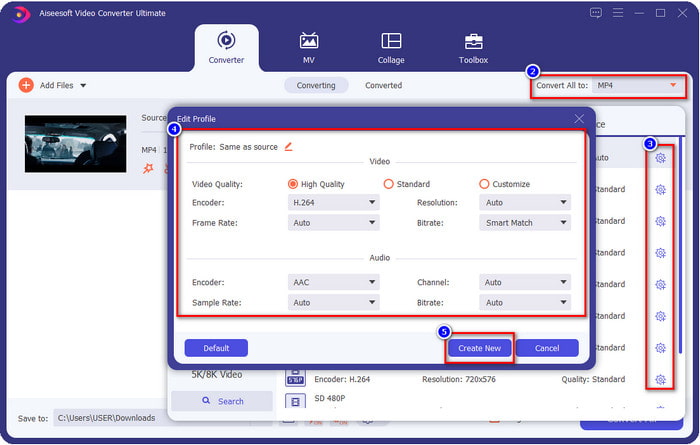Open the seventh gear icon from the top
This screenshot has width=700, height=445.
pos(660,348)
